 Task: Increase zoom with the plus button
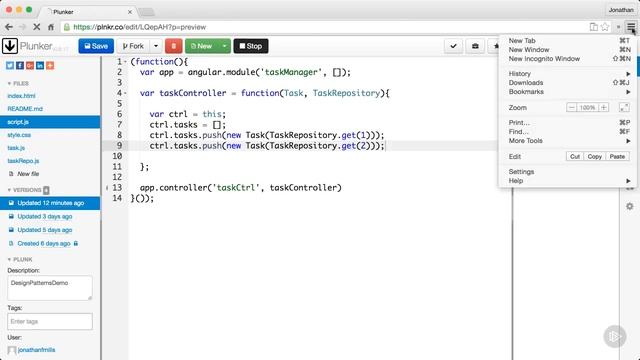click(x=604, y=107)
